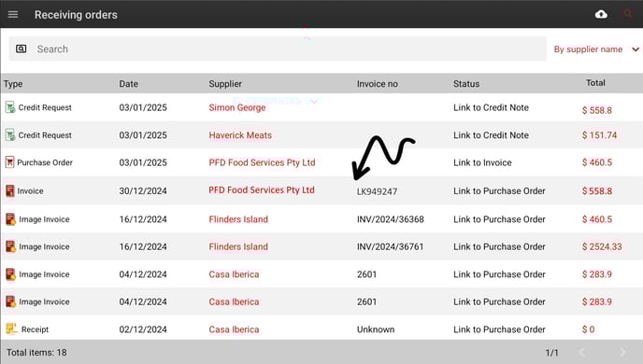Image resolution: width=643 pixels, height=364 pixels.
Task: Click date 02/12/2024
Action: click(x=143, y=329)
